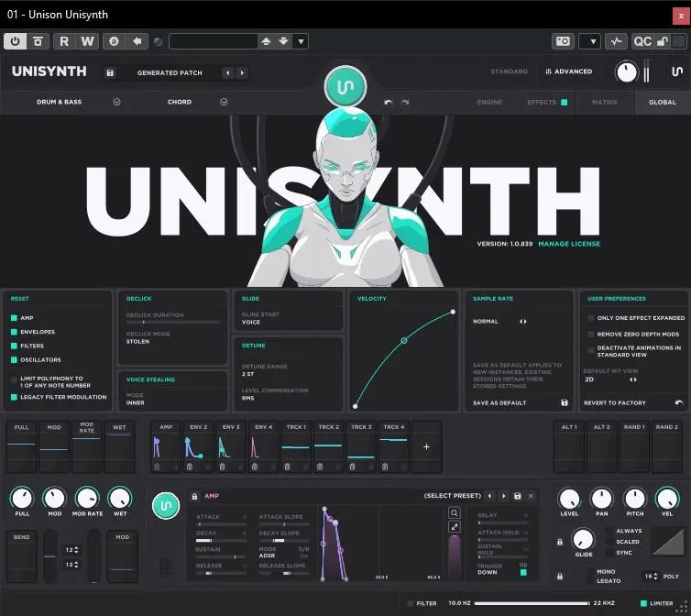Click Select Preset in AMP envelope
Screen dimensions: 691x616
[452, 496]
